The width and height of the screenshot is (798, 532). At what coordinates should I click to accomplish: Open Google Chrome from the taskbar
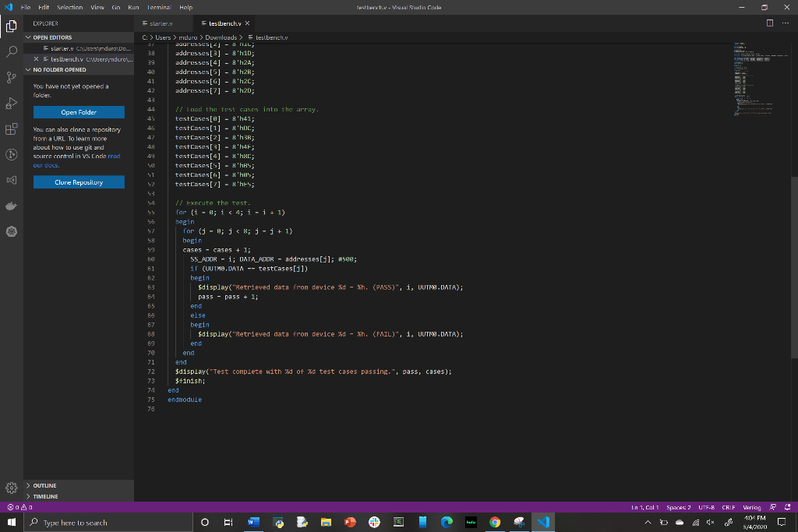495,523
